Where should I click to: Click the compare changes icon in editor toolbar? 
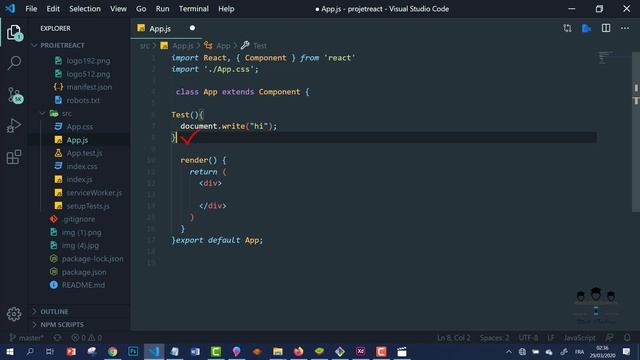tap(567, 28)
